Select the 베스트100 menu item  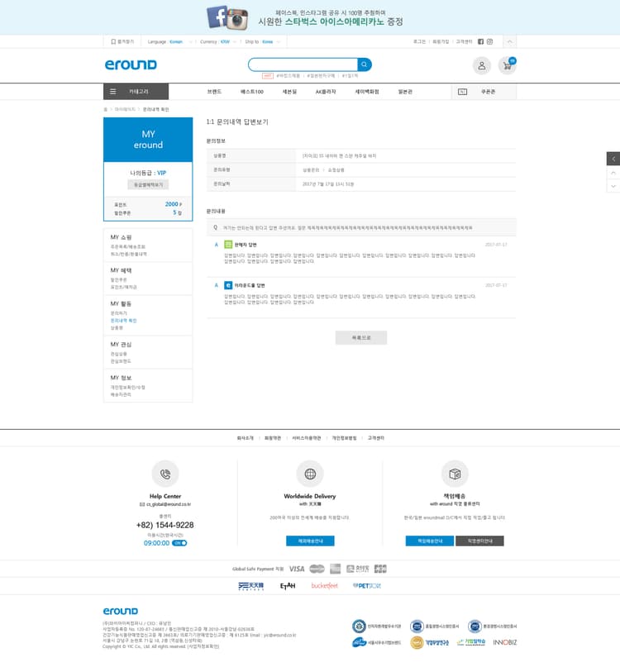click(251, 92)
